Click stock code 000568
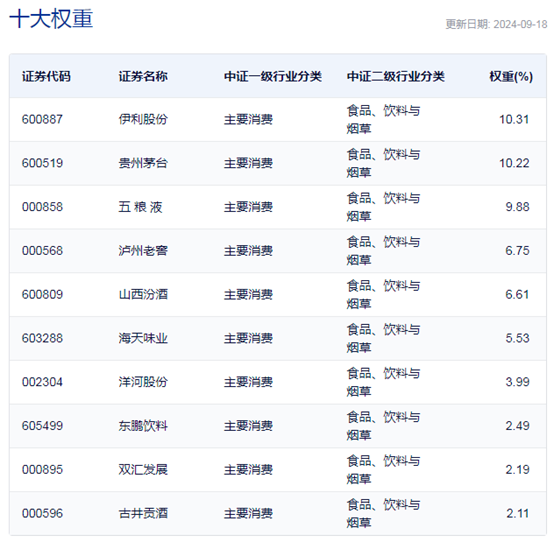Image resolution: width=554 pixels, height=542 pixels. click(x=42, y=251)
